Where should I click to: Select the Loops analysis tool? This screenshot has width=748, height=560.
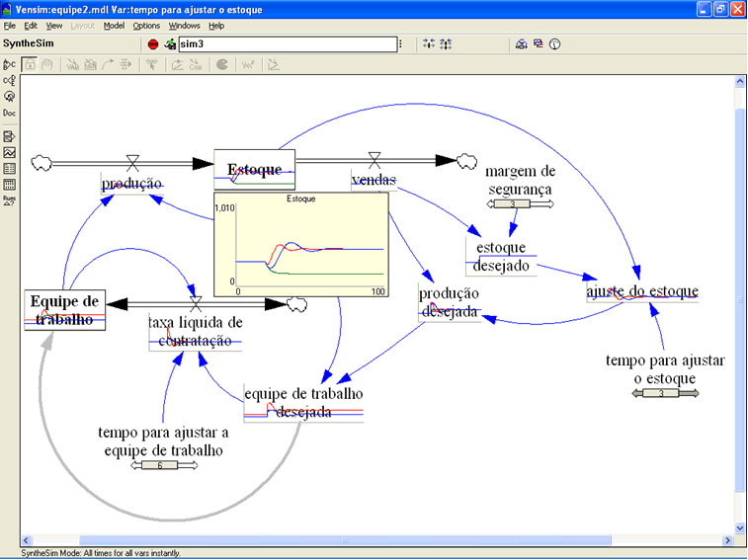(9, 96)
